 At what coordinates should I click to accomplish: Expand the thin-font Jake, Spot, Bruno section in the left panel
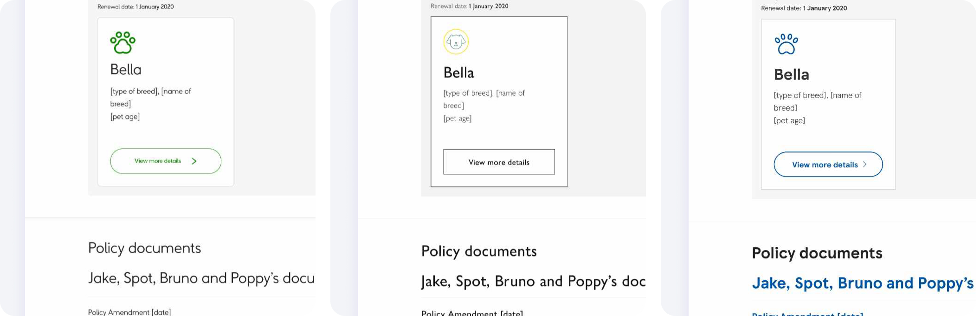(201, 278)
